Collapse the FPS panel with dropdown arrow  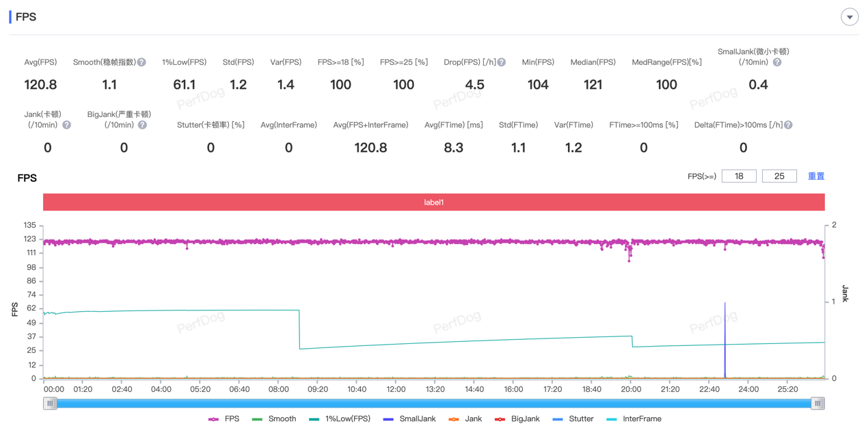850,17
